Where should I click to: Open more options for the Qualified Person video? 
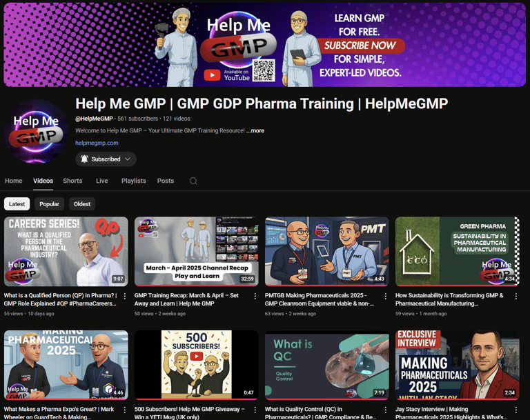coord(125,296)
